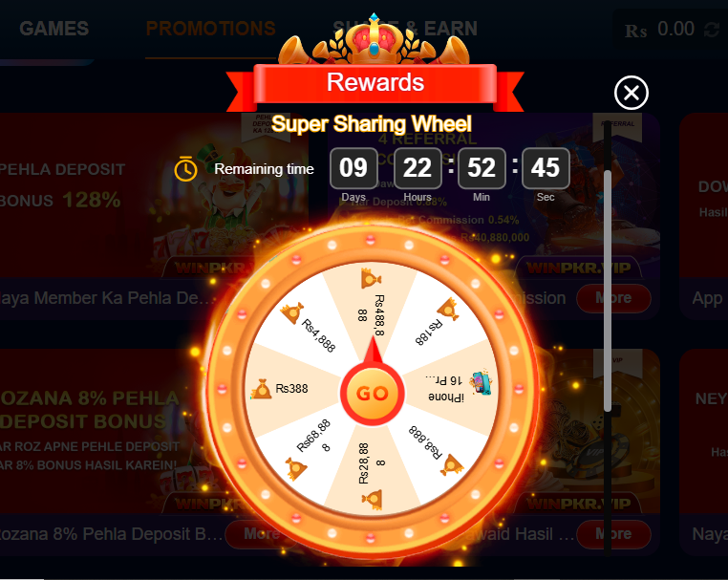Click the trophy icon above Rs488,888
The width and height of the screenshot is (728, 580).
coord(371,279)
